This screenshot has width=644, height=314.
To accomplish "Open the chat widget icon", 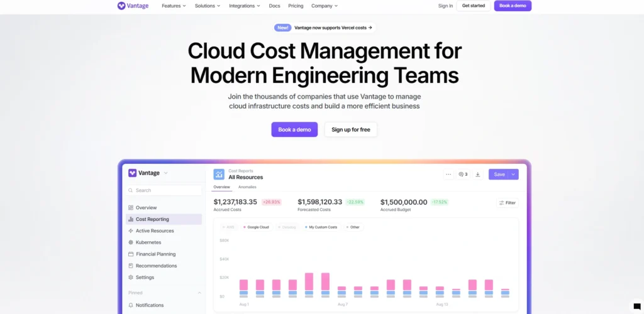I will 637,306.
